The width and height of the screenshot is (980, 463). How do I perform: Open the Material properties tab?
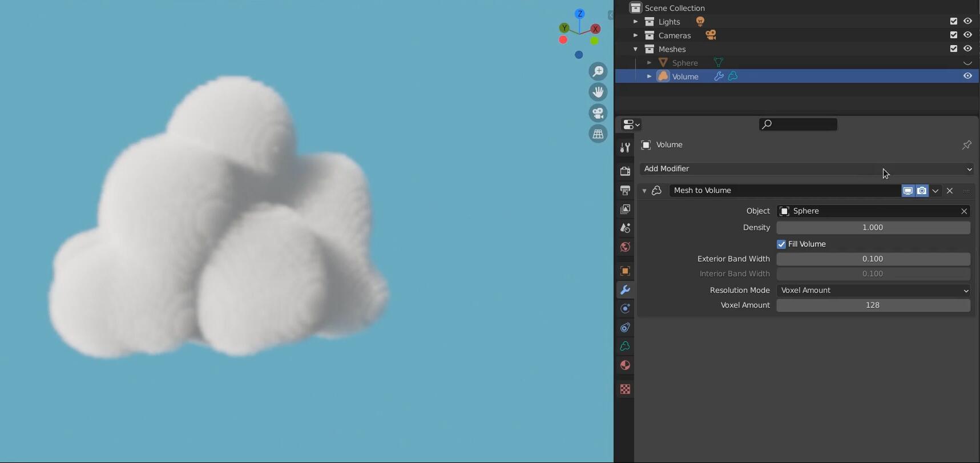click(625, 365)
